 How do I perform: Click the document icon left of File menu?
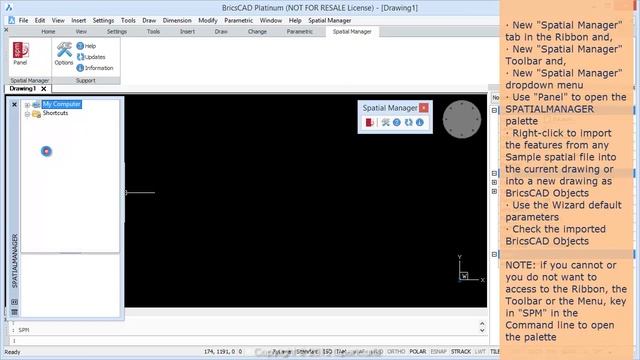(x=12, y=20)
